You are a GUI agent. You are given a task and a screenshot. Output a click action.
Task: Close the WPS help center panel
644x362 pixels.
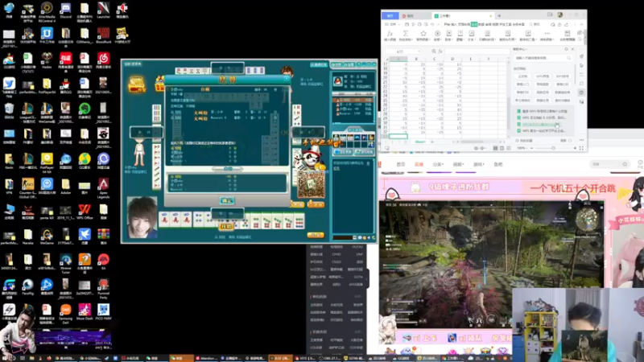point(572,49)
